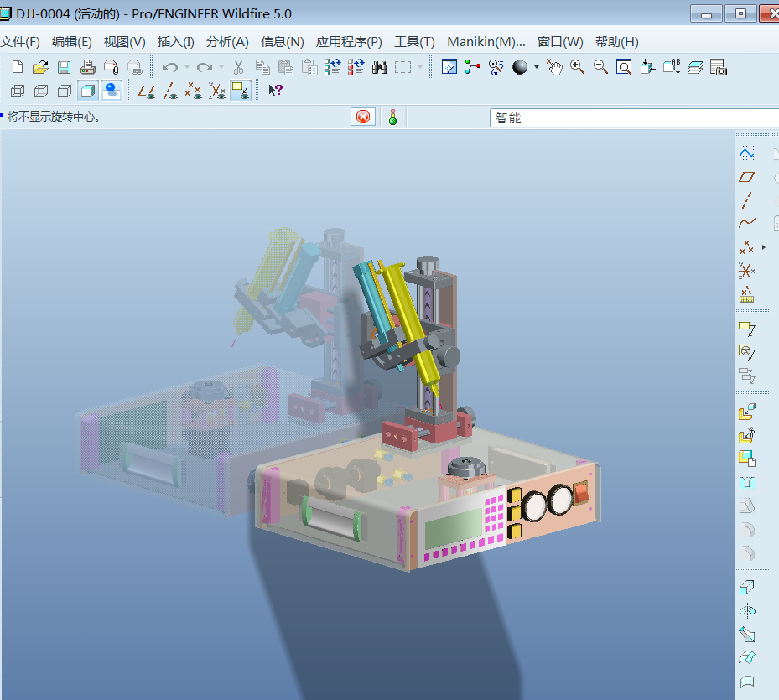
Task: Activate the Zoom In tool
Action: 577,66
